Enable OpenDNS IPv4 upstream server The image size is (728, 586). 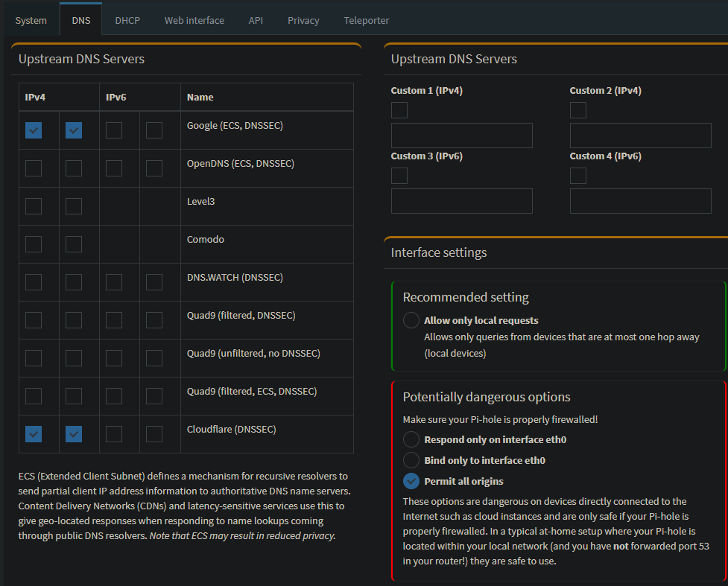coord(33,168)
